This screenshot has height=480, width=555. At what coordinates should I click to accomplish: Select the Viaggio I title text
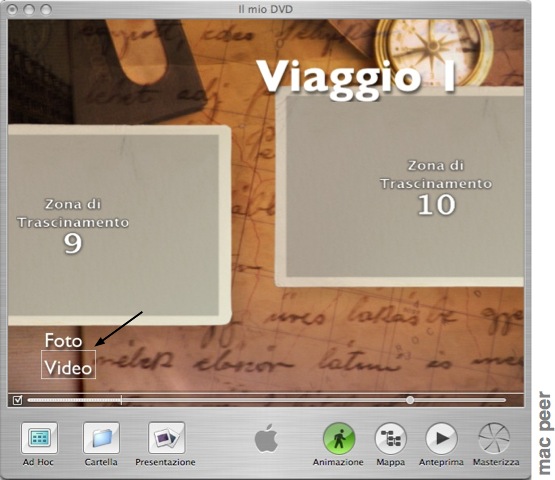tap(356, 78)
